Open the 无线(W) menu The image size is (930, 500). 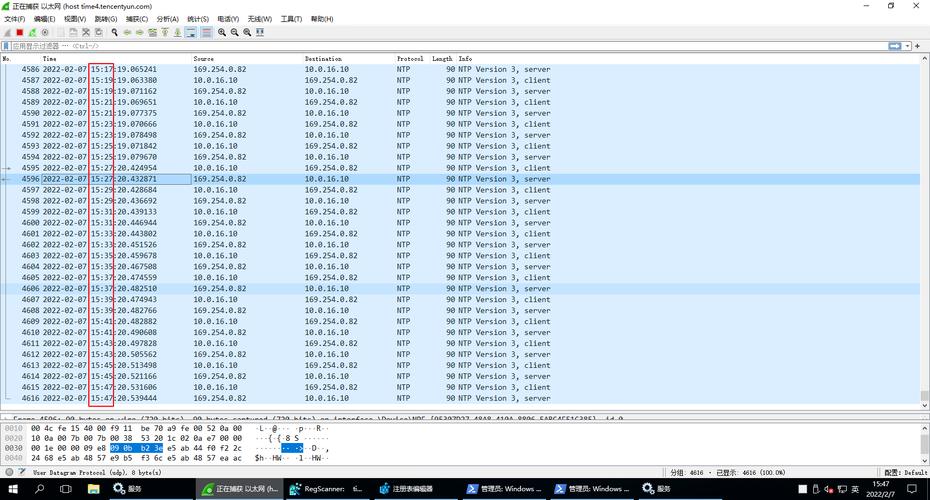tap(260, 19)
